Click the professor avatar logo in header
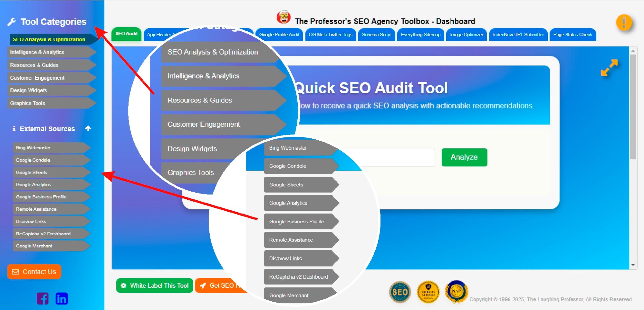The height and width of the screenshot is (310, 644). tap(284, 17)
